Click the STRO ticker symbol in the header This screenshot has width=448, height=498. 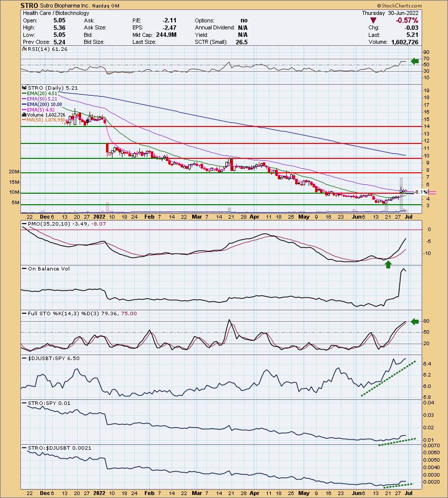click(x=29, y=5)
